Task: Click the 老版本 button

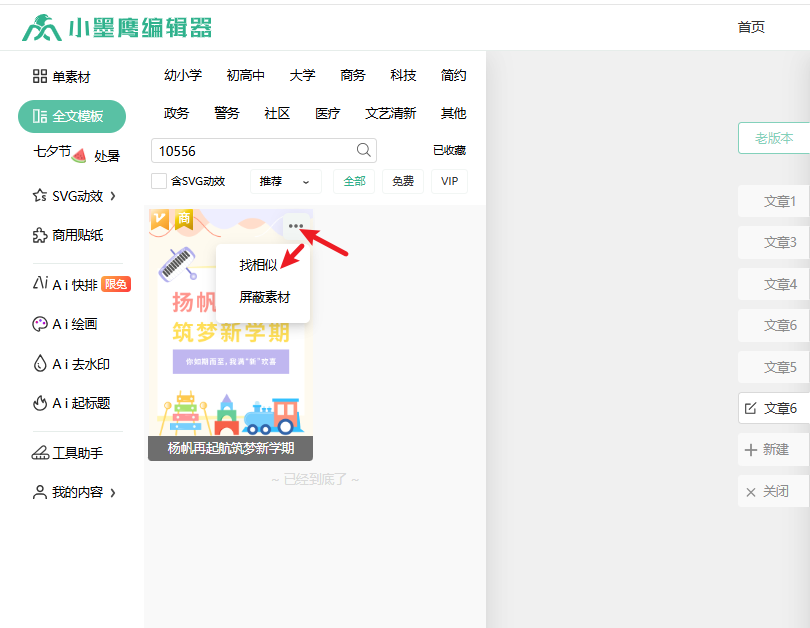Action: (x=773, y=138)
